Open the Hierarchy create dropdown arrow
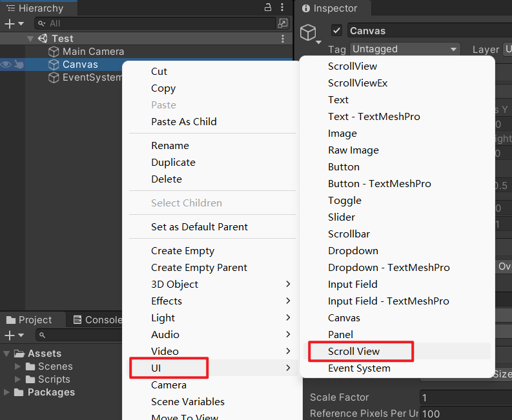This screenshot has width=512, height=420. [21, 23]
